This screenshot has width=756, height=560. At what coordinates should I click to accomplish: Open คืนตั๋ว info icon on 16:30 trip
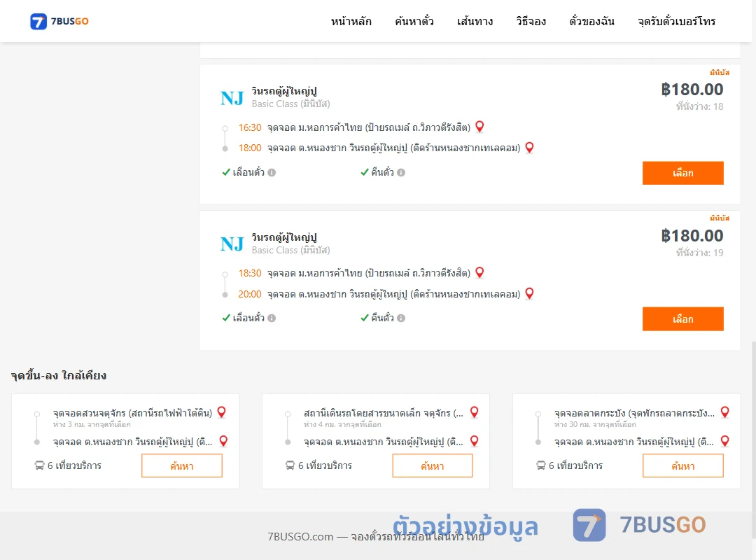[x=401, y=173]
